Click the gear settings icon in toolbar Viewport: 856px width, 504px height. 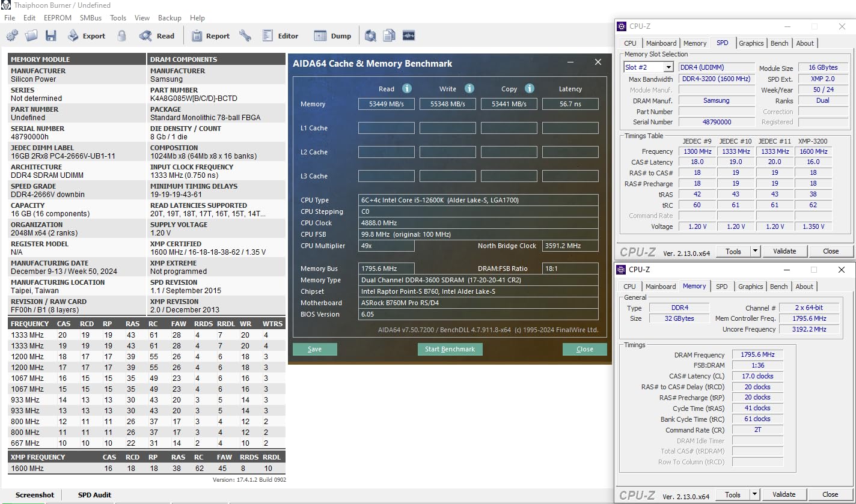[12, 36]
